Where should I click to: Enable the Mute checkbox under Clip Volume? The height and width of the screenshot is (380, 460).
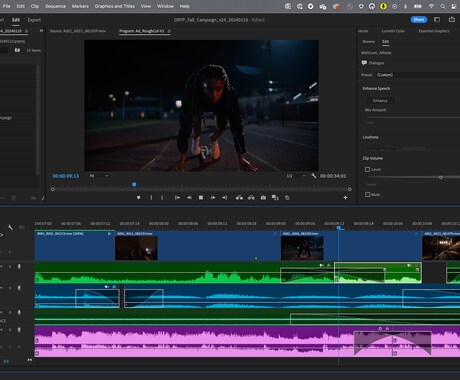(x=368, y=194)
